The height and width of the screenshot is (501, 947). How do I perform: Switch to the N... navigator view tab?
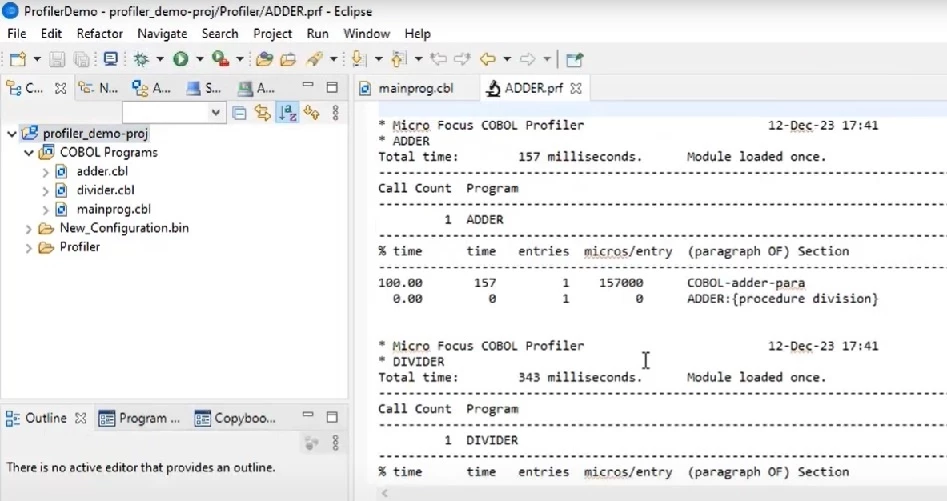pyautogui.click(x=98, y=88)
